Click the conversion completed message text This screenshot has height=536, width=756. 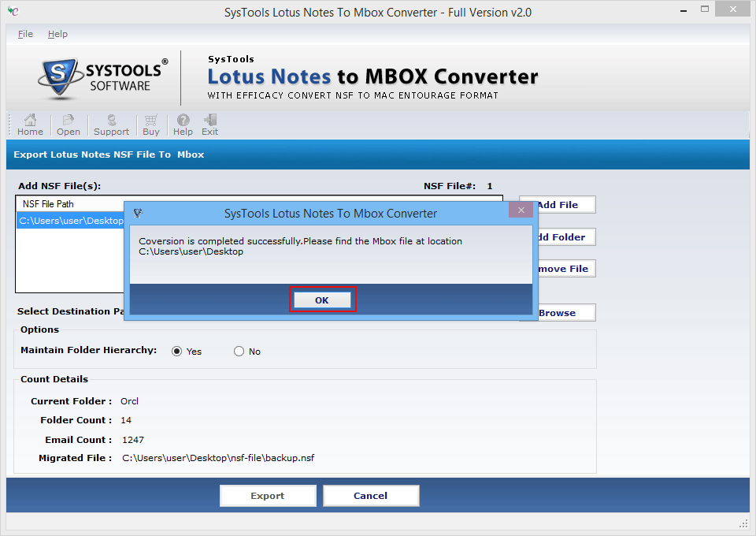(x=300, y=246)
